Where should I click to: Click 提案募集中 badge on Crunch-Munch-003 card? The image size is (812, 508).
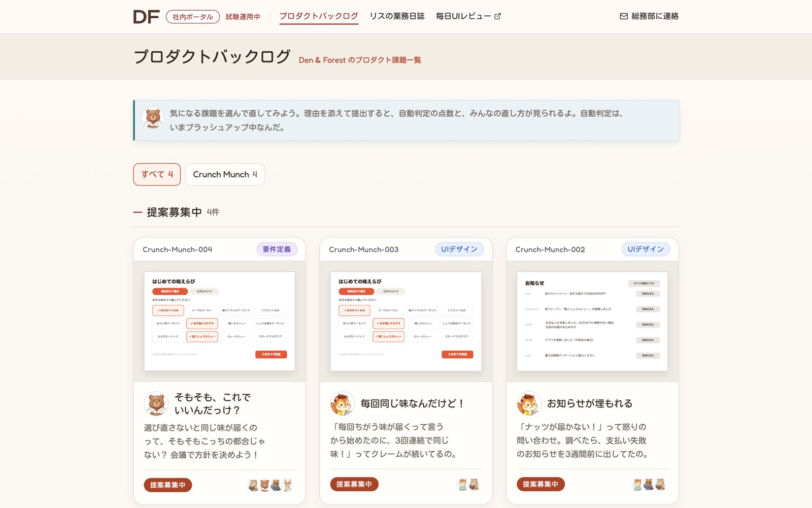click(354, 484)
